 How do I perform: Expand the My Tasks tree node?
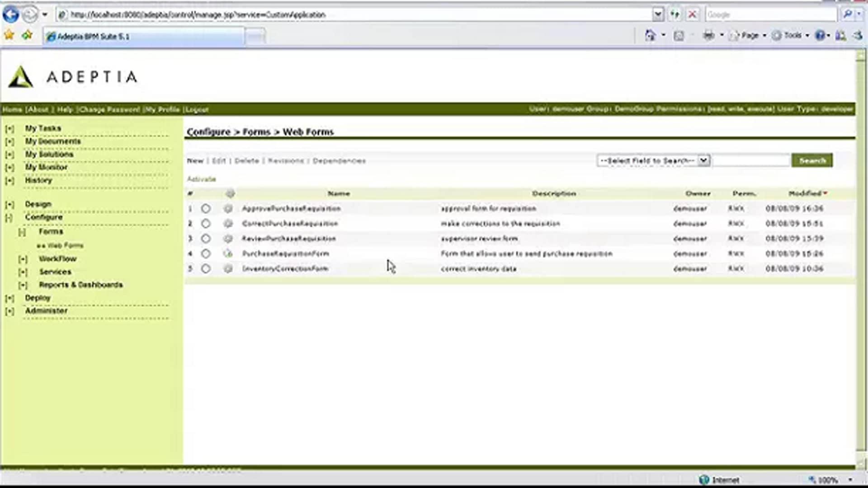[9, 129]
